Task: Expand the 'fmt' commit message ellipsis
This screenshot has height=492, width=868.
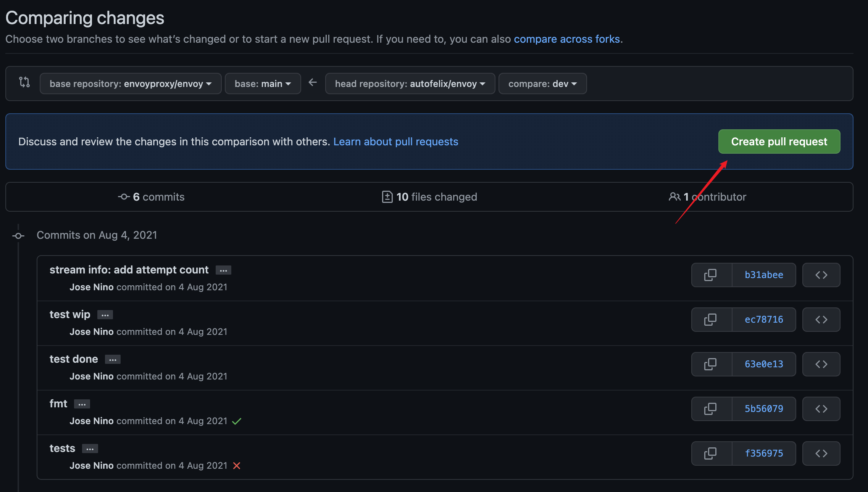Action: (x=82, y=404)
